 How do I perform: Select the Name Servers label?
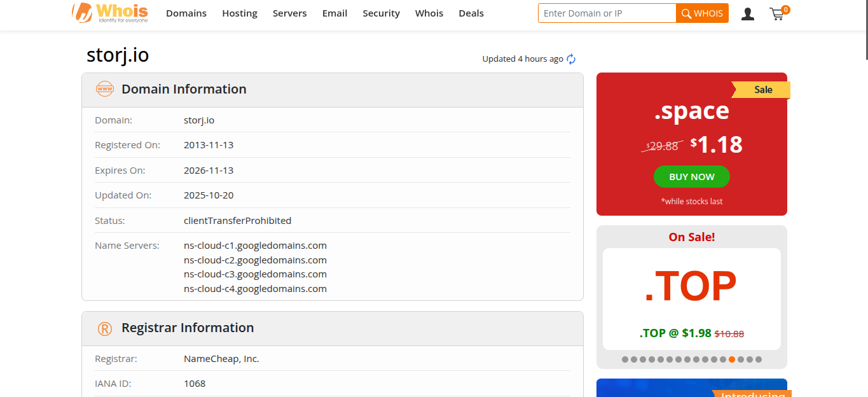[x=127, y=246]
